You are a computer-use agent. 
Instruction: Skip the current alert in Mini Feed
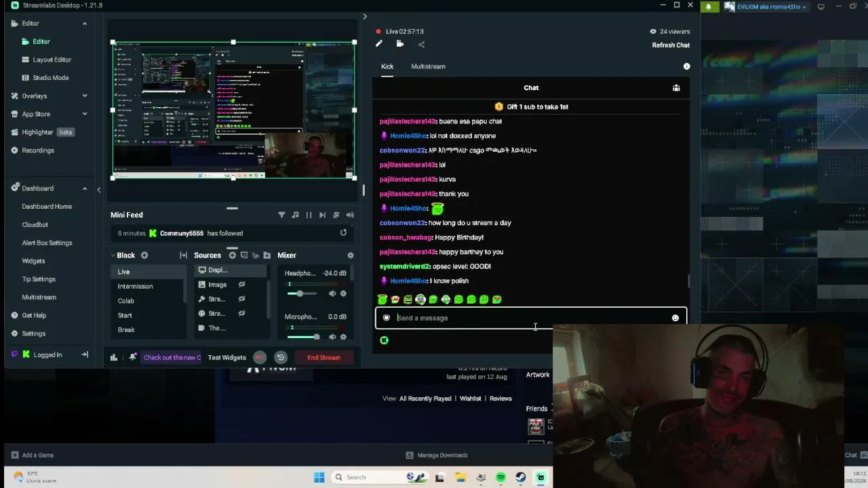tap(322, 215)
